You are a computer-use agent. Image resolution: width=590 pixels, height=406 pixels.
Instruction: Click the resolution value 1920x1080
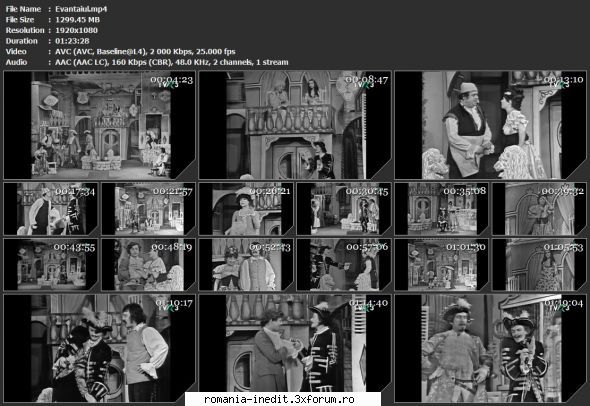click(x=76, y=30)
